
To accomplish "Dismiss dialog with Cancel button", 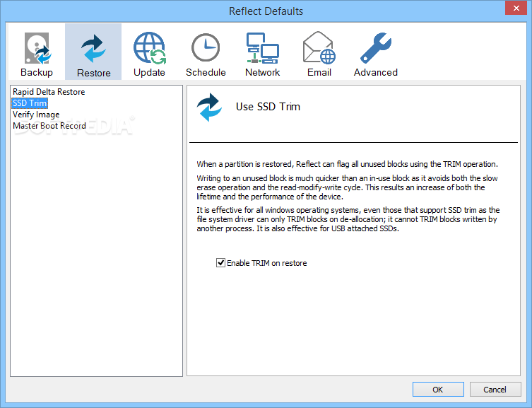I will click(495, 390).
